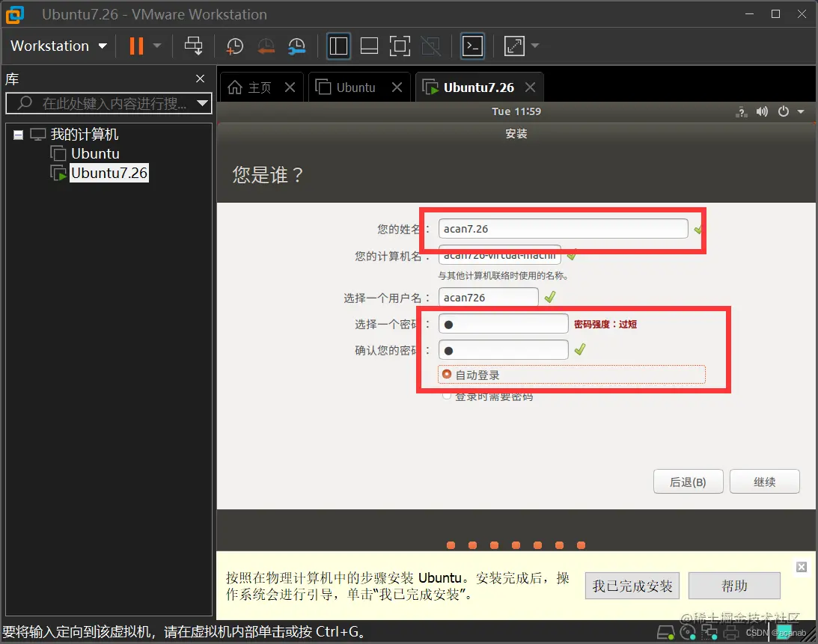This screenshot has width=818, height=644.
Task: Click the CD/DVD device status icon
Action: [689, 633]
